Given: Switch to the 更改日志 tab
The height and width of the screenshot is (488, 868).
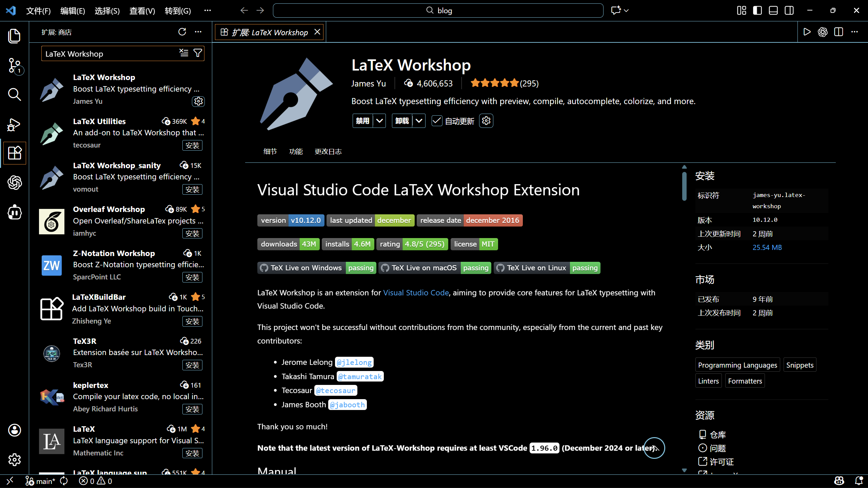Looking at the screenshot, I should pyautogui.click(x=328, y=151).
